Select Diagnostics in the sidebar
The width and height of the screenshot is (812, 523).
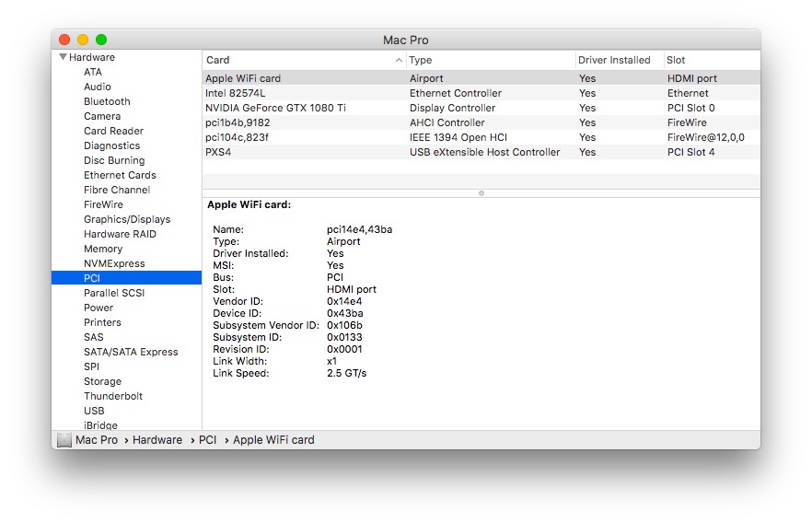pyautogui.click(x=112, y=145)
